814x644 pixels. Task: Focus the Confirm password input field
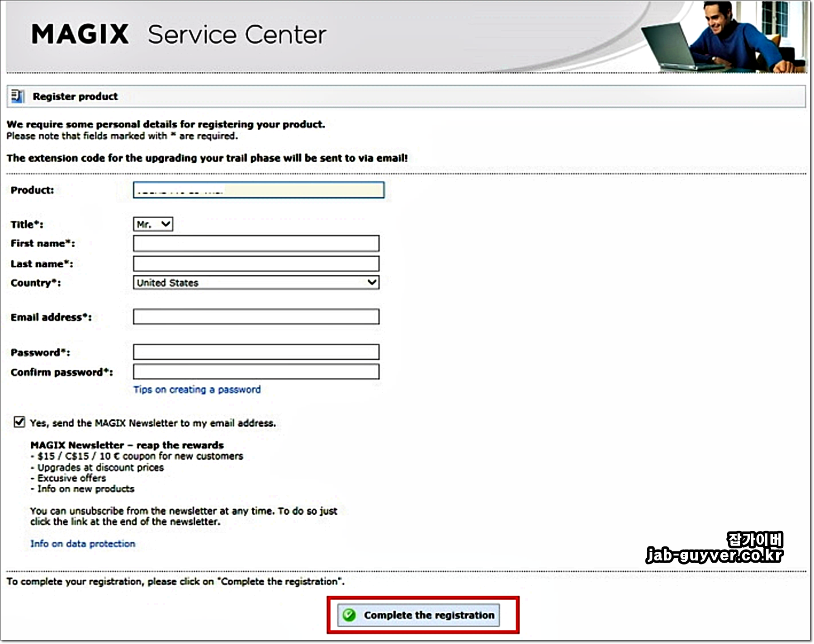tap(256, 372)
